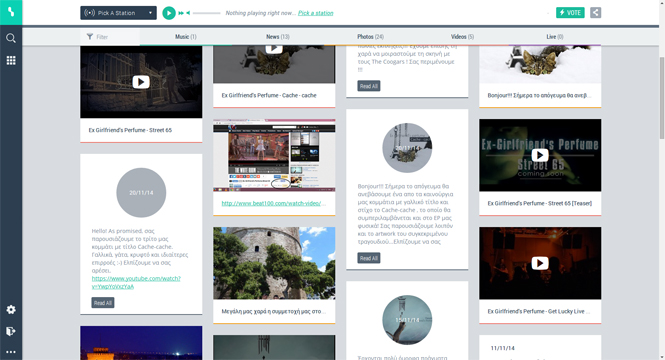
Task: Click Read All on the Hello! As promised post
Action: coord(103,303)
